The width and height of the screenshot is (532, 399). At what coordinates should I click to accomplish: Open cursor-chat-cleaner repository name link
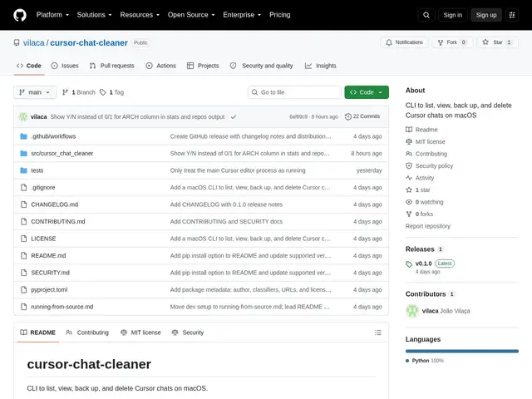click(x=89, y=43)
